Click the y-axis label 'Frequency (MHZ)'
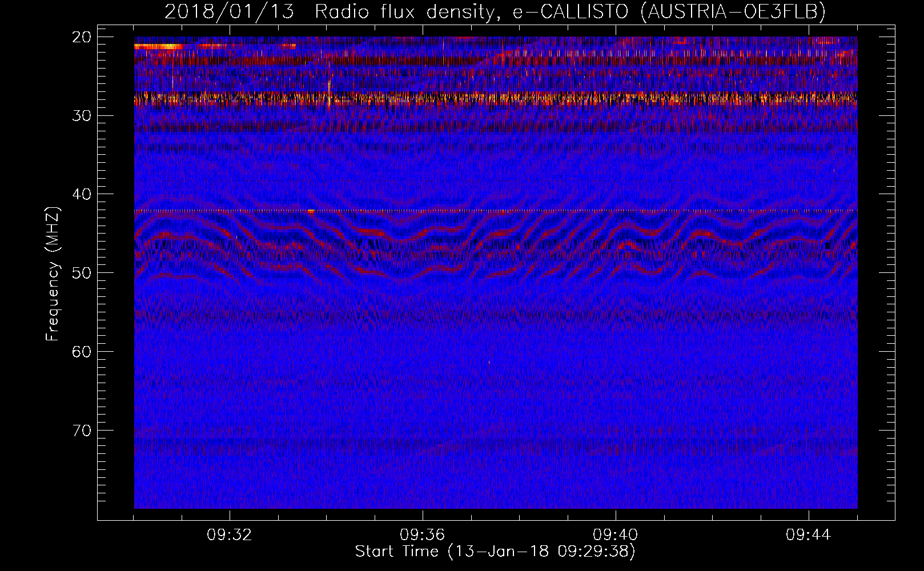Screen dimensions: 924x571 [x=53, y=274]
